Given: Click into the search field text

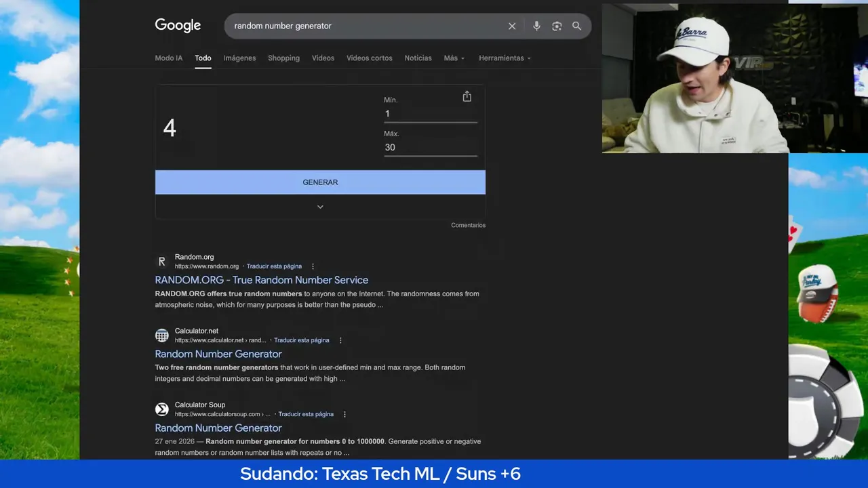Looking at the screenshot, I should pyautogui.click(x=283, y=26).
